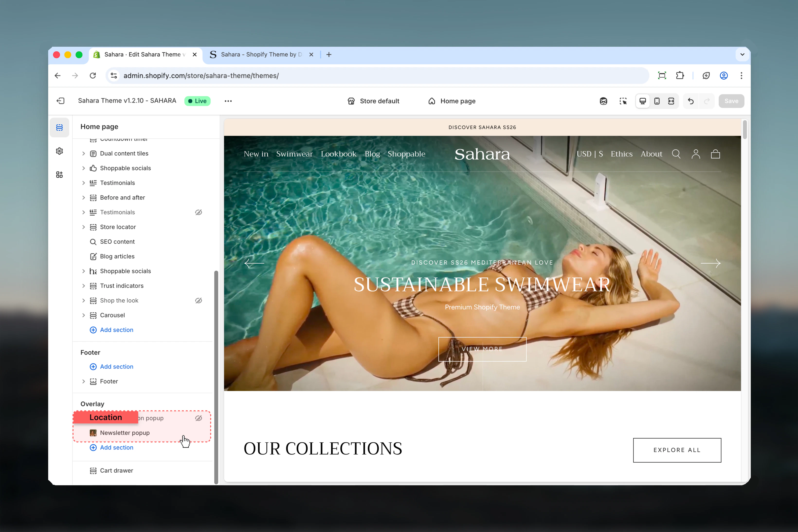This screenshot has height=532, width=798.
Task: Click the DISCOVER SAHARA SS26 announcement bar
Action: tap(482, 128)
